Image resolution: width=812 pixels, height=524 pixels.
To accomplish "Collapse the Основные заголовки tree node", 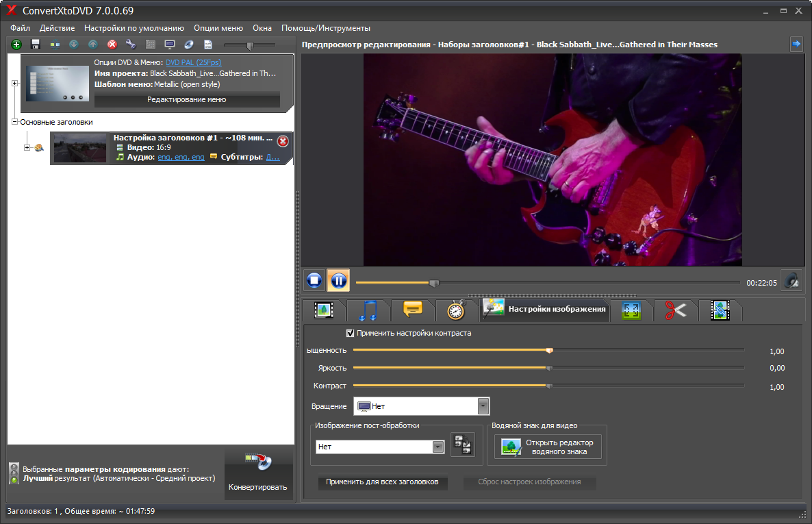I will coord(14,122).
